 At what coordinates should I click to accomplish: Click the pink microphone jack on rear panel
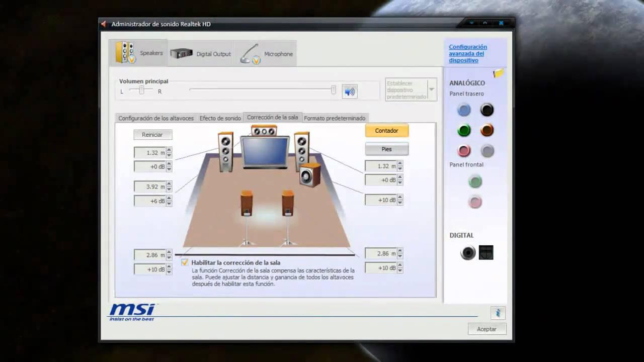click(x=463, y=151)
